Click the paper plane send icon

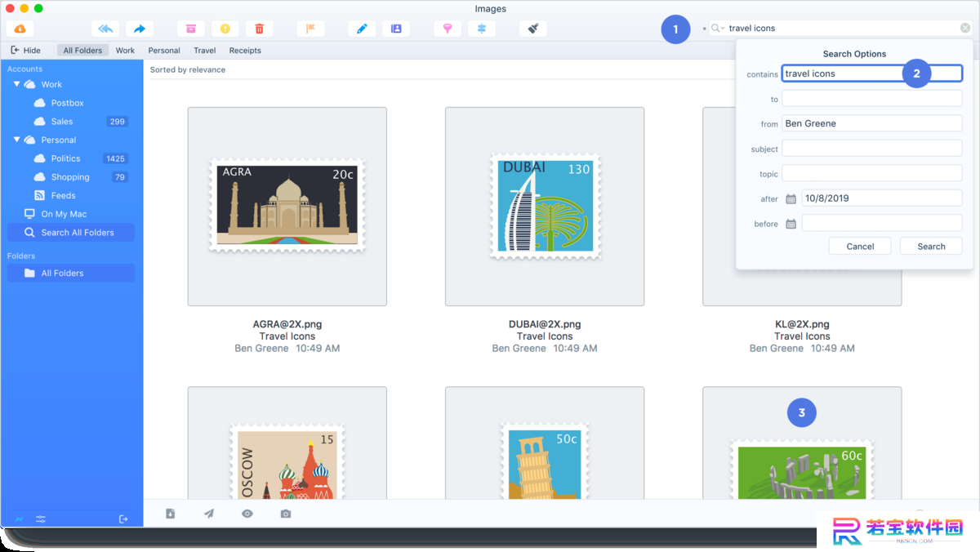click(209, 514)
